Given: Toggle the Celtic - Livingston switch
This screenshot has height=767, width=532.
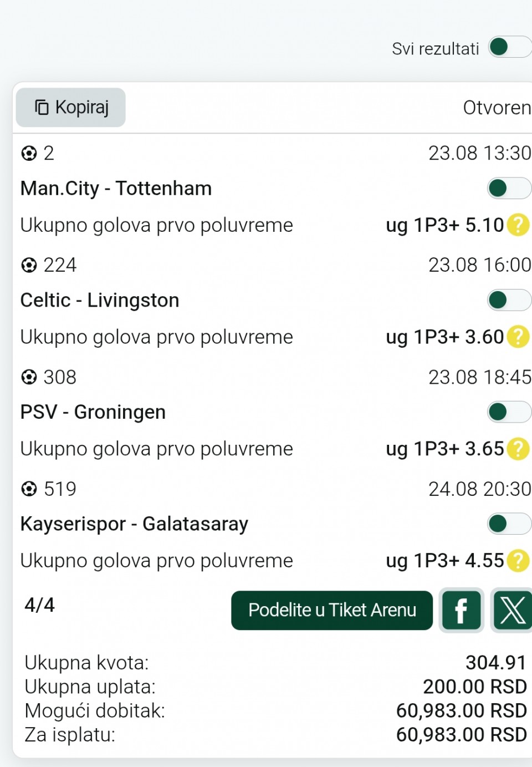Looking at the screenshot, I should tap(509, 300).
